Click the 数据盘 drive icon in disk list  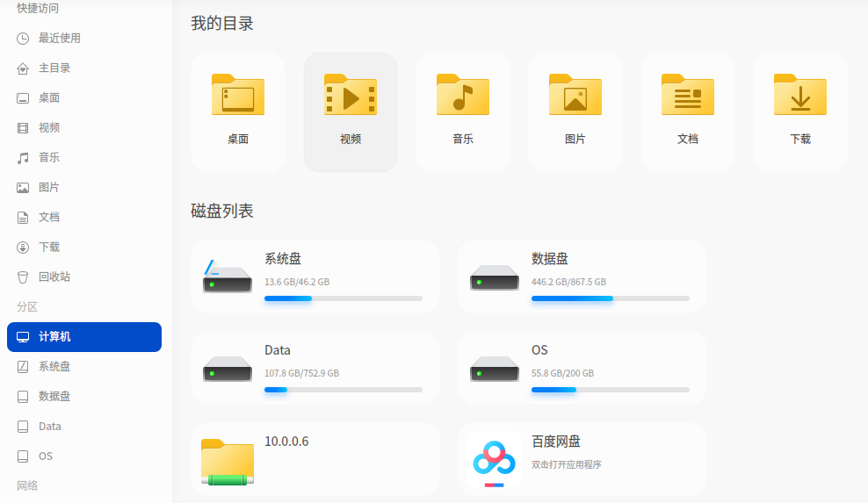495,277
